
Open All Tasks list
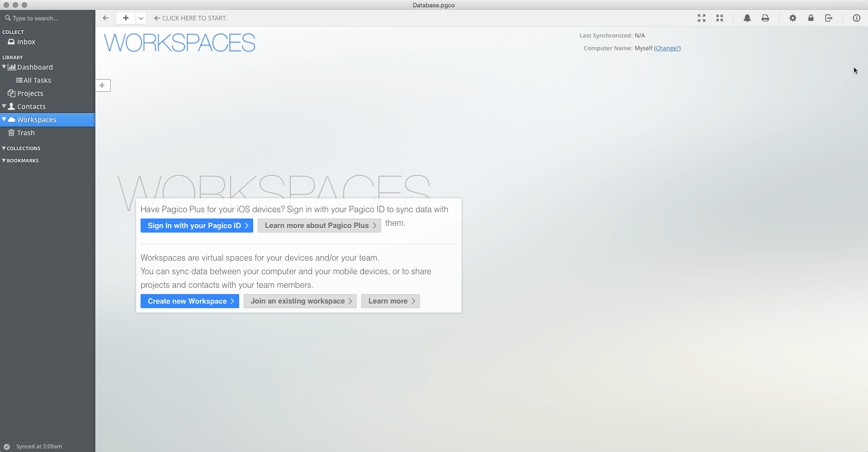point(37,81)
